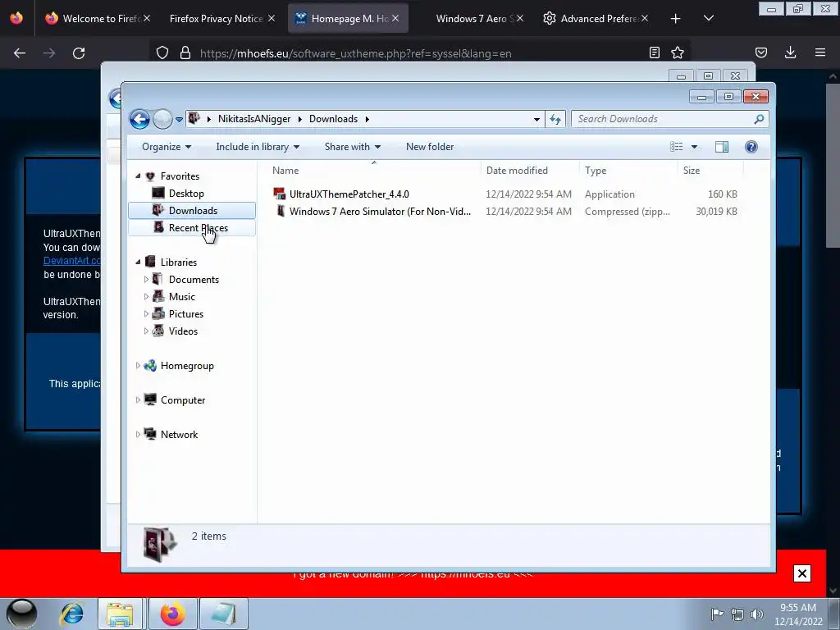Open the Include in library dropdown
The width and height of the screenshot is (840, 630).
tap(258, 147)
